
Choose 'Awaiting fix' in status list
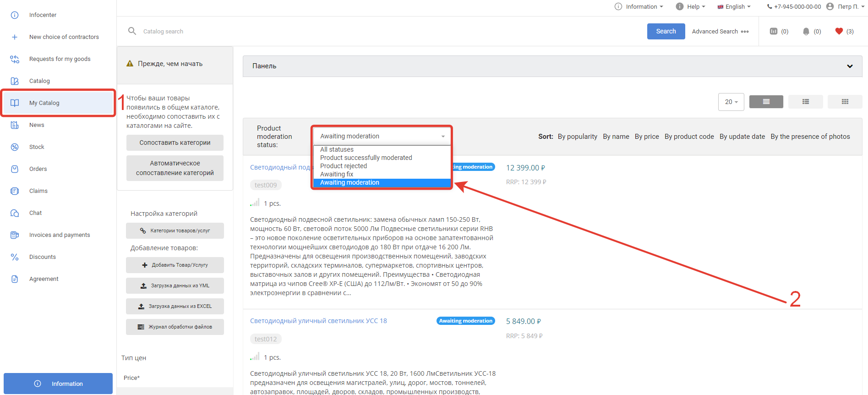pos(337,174)
